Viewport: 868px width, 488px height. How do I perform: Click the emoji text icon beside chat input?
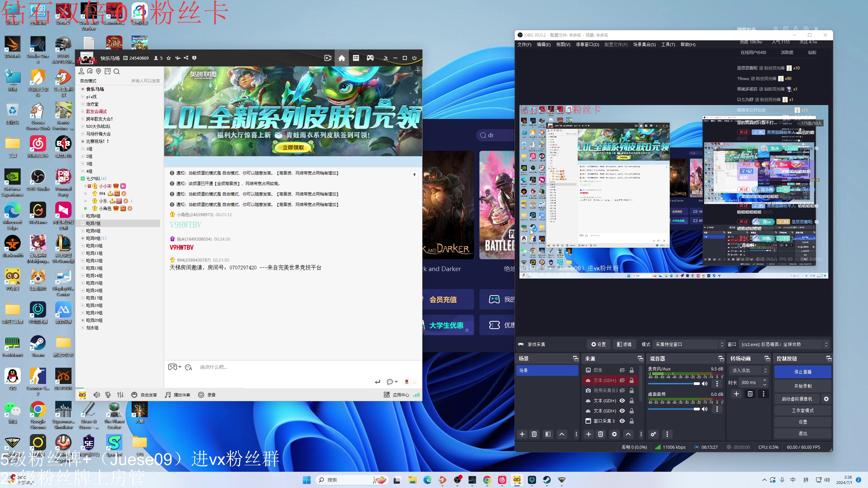pyautogui.click(x=189, y=367)
